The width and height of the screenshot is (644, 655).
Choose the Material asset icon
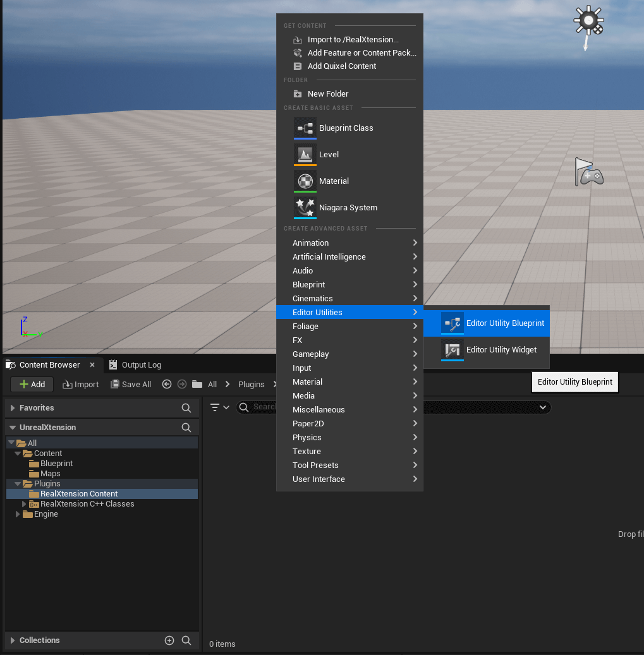305,181
